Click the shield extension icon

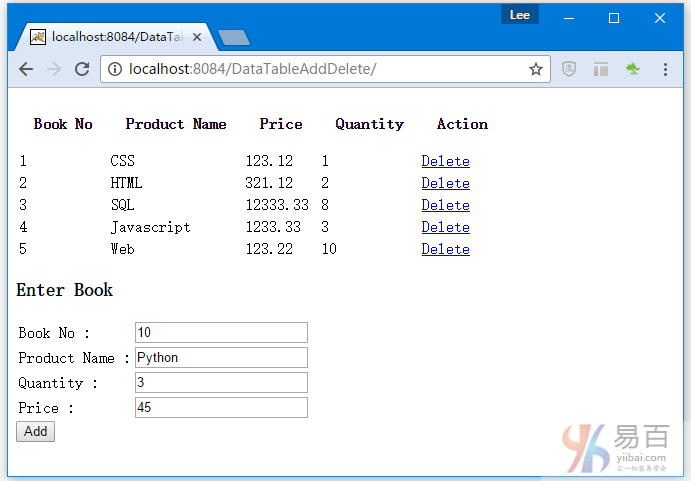click(x=569, y=69)
